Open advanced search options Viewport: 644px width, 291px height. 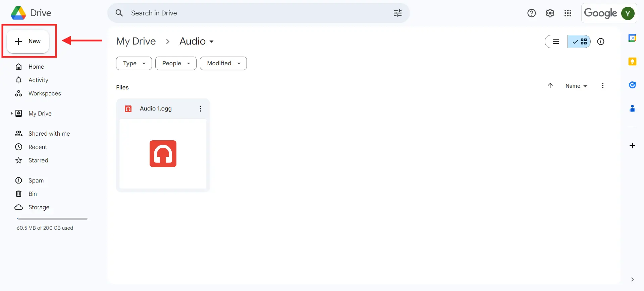[397, 13]
